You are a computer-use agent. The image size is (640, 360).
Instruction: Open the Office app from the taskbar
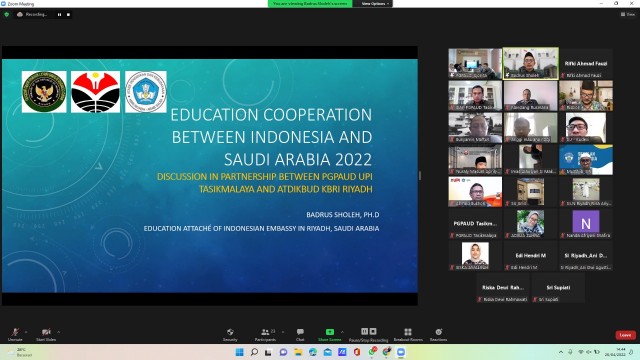click(x=357, y=352)
